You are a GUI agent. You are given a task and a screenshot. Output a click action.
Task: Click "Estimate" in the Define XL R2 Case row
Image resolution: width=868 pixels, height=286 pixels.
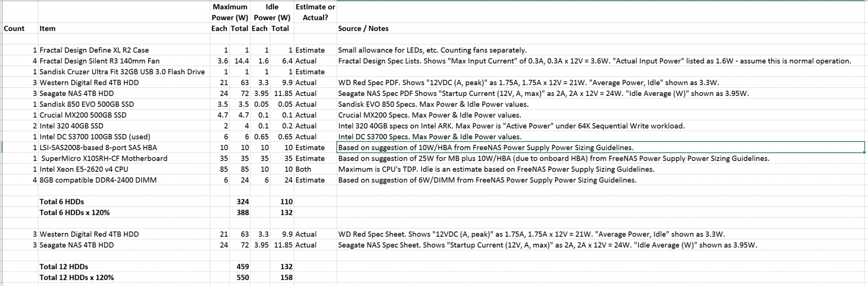[x=310, y=50]
